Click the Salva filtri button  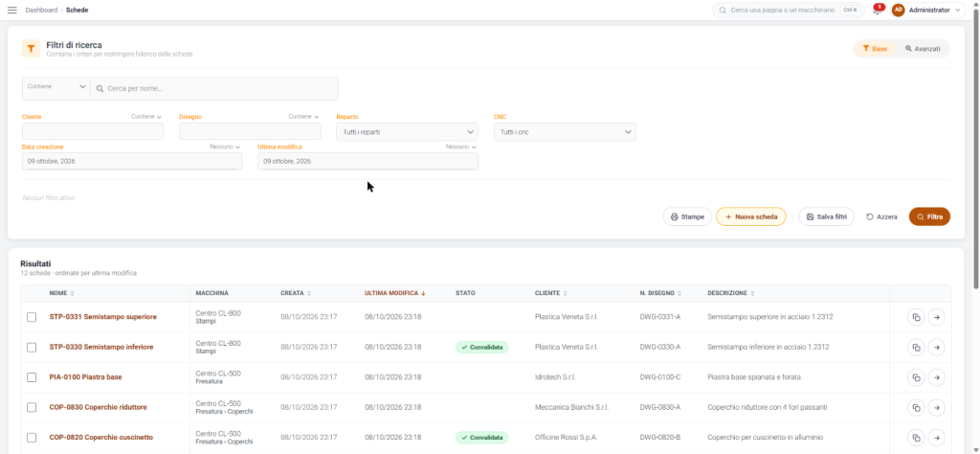(826, 217)
